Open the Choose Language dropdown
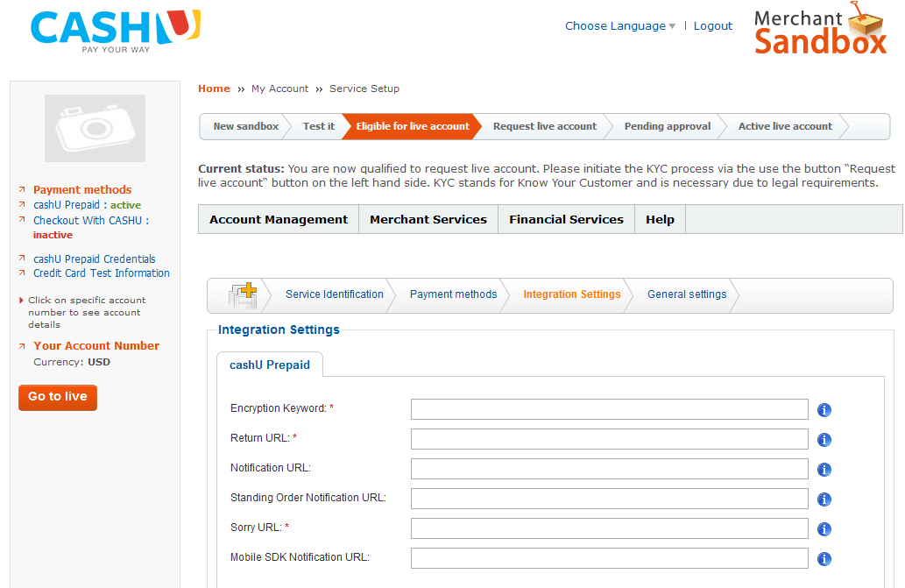905x588 pixels. [x=620, y=26]
